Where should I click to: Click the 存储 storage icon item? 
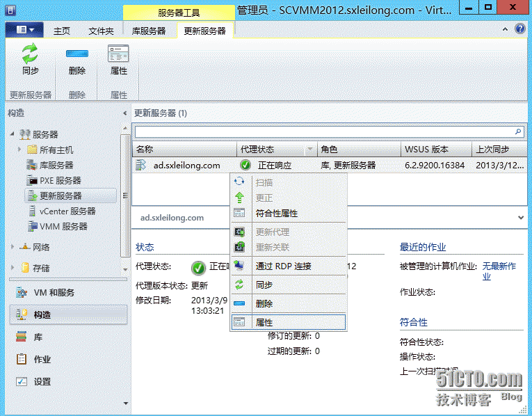pos(35,268)
